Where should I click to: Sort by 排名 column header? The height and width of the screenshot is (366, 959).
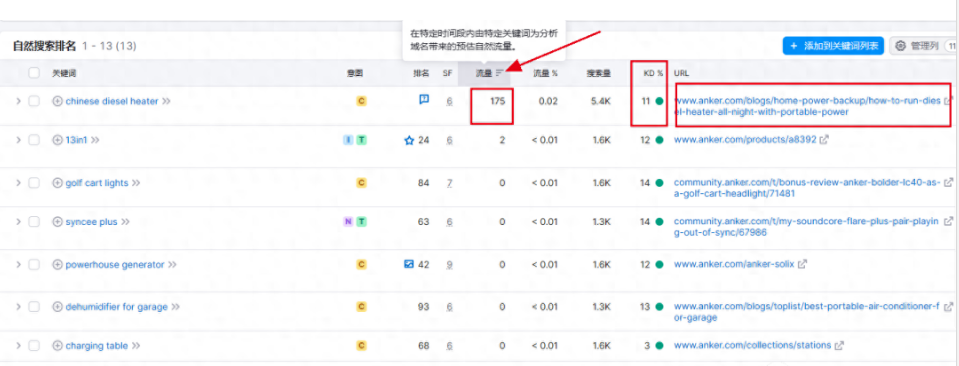click(x=421, y=73)
